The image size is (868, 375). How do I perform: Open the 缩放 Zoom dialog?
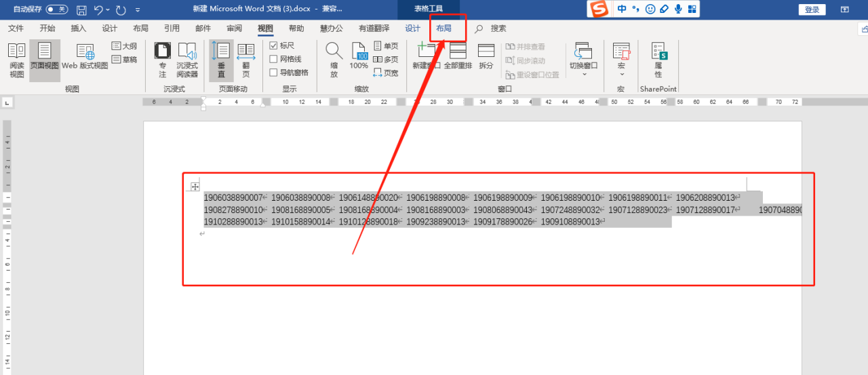click(334, 61)
